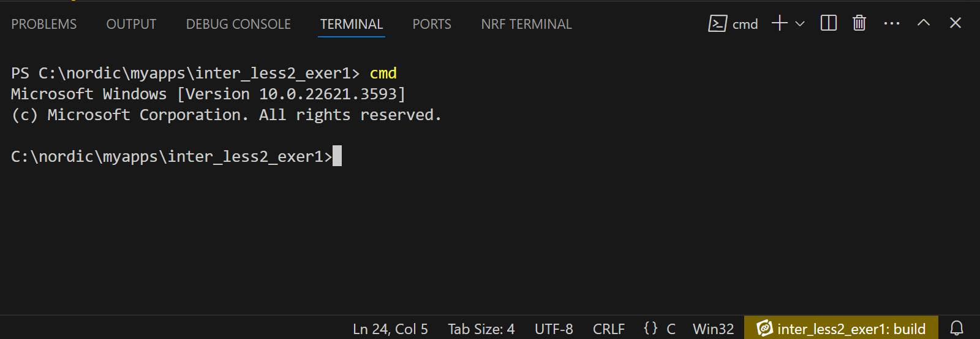
Task: Kill terminal with trash icon
Action: click(859, 23)
